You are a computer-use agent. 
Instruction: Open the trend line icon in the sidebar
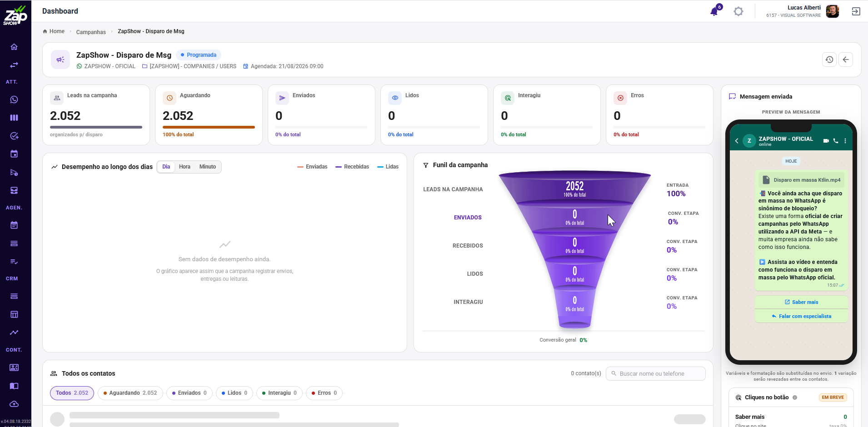tap(14, 333)
